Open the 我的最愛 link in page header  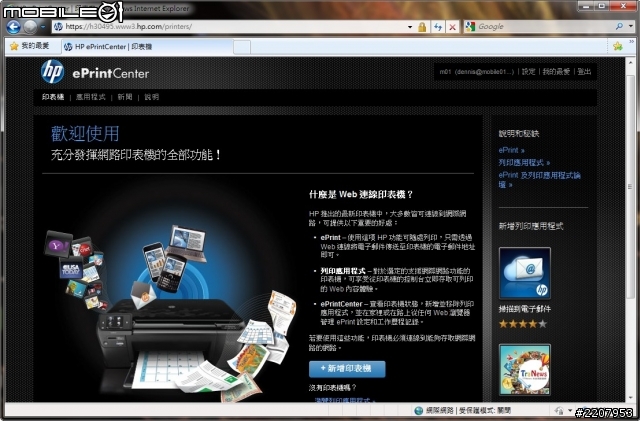tap(556, 71)
